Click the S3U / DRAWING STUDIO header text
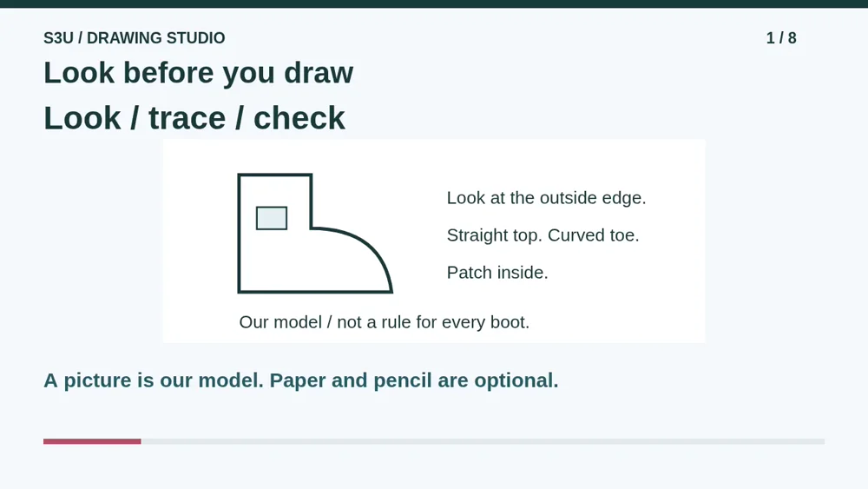 pos(135,38)
